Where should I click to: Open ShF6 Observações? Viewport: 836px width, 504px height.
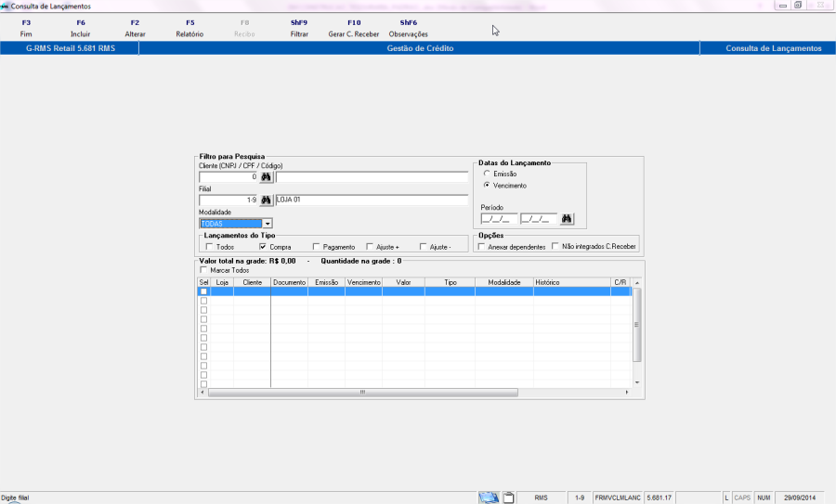click(x=409, y=28)
